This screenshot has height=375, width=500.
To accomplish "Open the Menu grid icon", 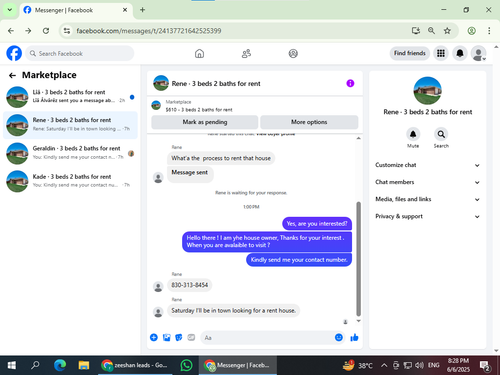I will (441, 53).
